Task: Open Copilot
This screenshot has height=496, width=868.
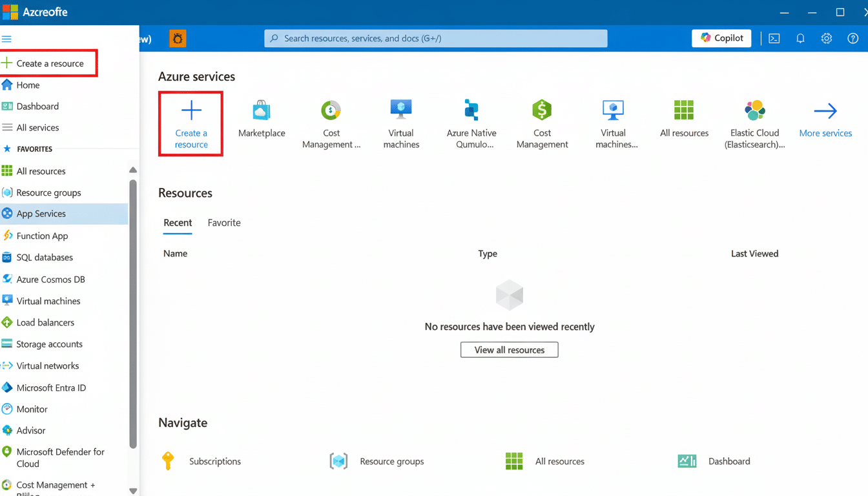Action: (x=721, y=38)
